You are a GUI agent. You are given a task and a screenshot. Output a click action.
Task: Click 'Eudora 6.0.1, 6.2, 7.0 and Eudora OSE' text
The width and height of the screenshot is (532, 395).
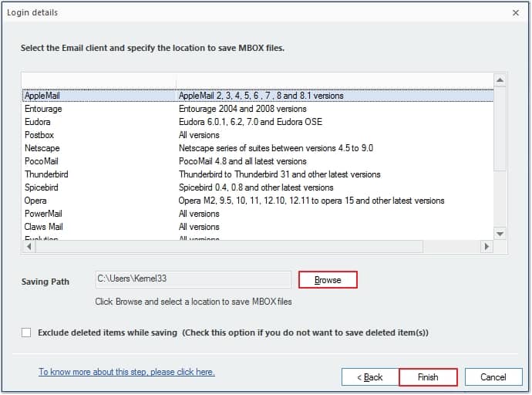point(251,122)
